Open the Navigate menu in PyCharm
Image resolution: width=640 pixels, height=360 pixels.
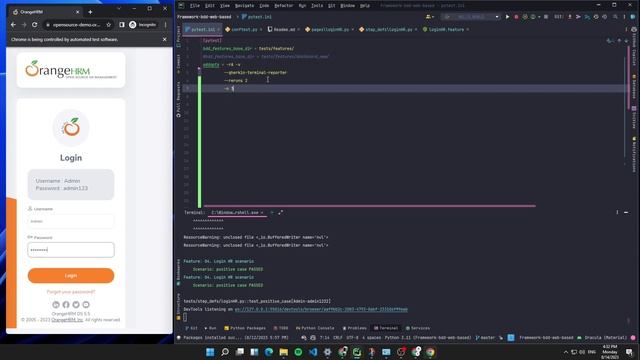[x=244, y=6]
